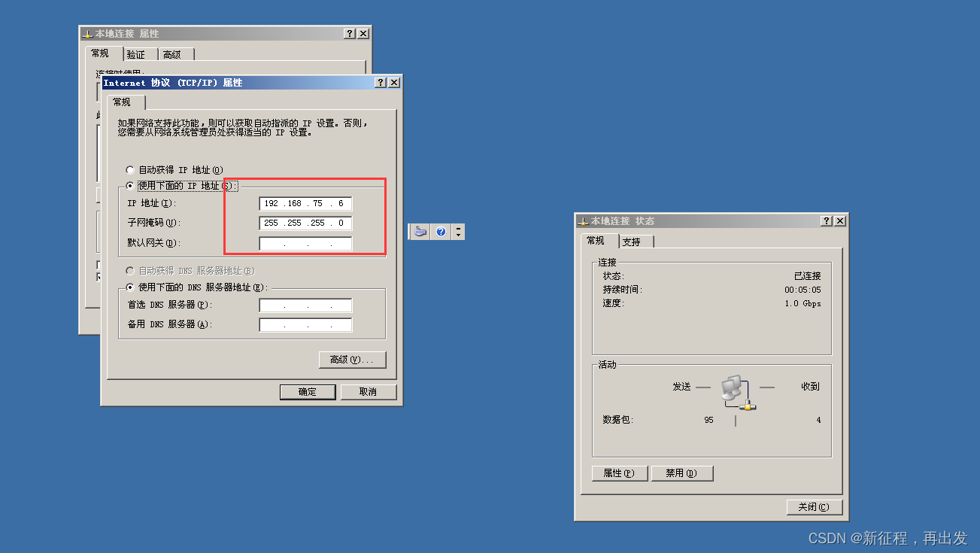Screen dimensions: 980x553
Task: Click the help button in 本地连接 属性 title bar
Action: point(350,34)
